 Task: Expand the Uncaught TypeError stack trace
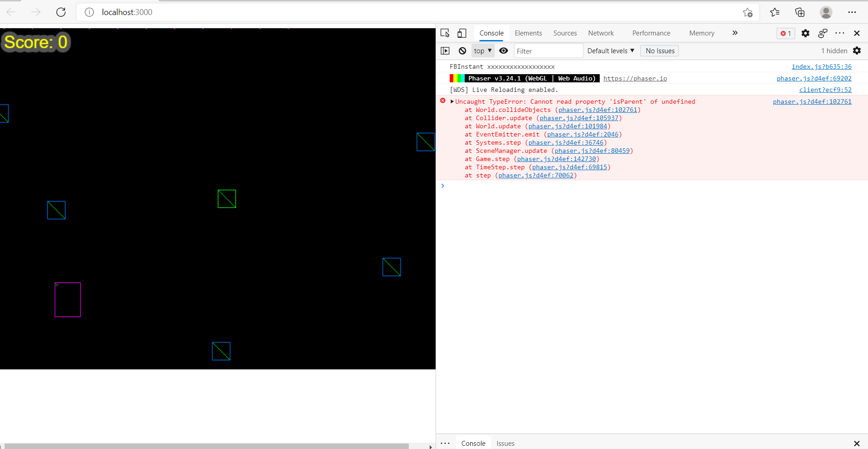(x=452, y=101)
